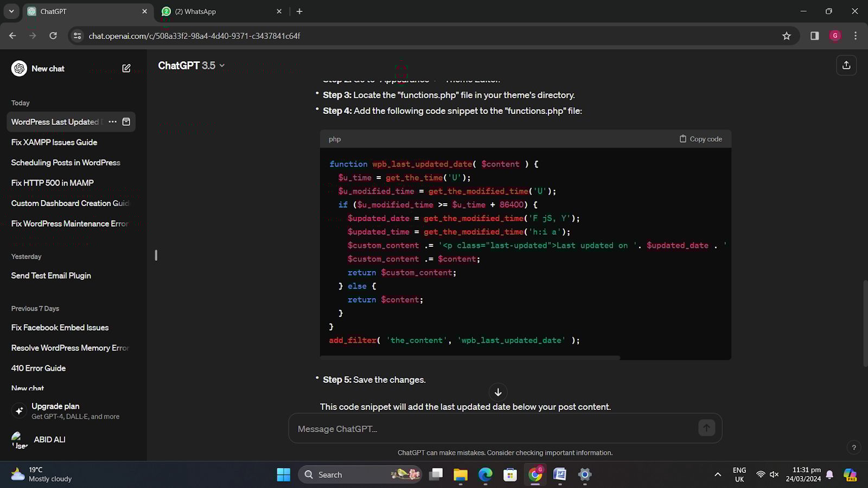Click Upgrade plan

pyautogui.click(x=55, y=406)
